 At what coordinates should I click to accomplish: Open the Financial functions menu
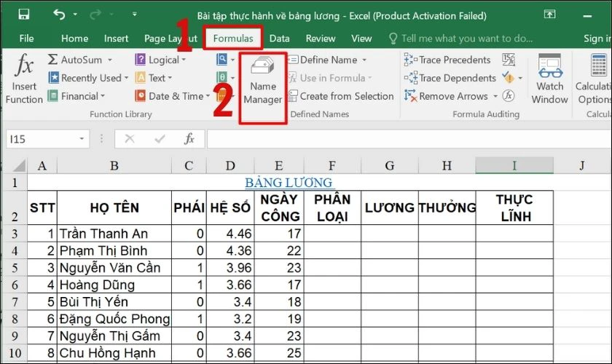pyautogui.click(x=76, y=96)
